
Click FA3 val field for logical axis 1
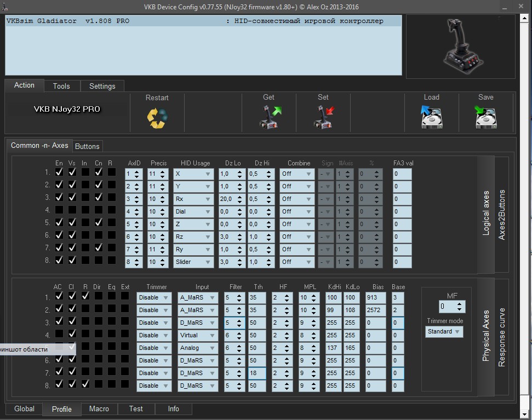click(x=402, y=174)
